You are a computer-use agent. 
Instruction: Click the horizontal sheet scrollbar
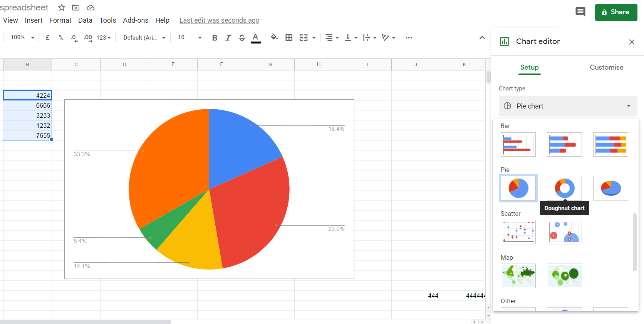click(86, 322)
